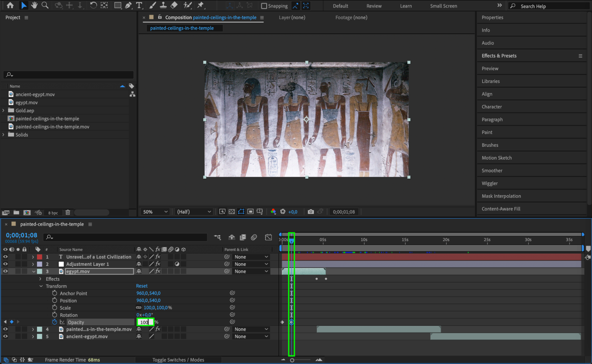Enable the Snapping checkbox

point(264,6)
